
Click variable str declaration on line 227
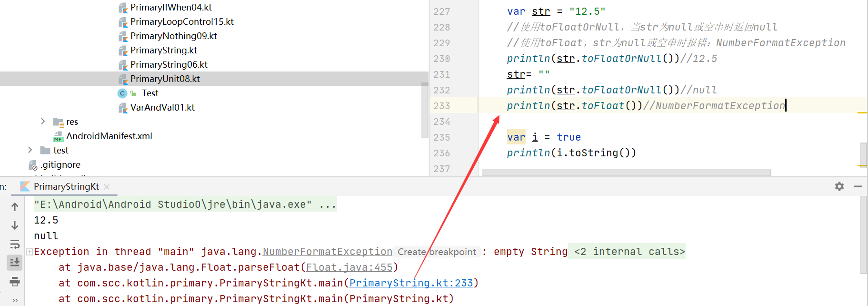(541, 11)
